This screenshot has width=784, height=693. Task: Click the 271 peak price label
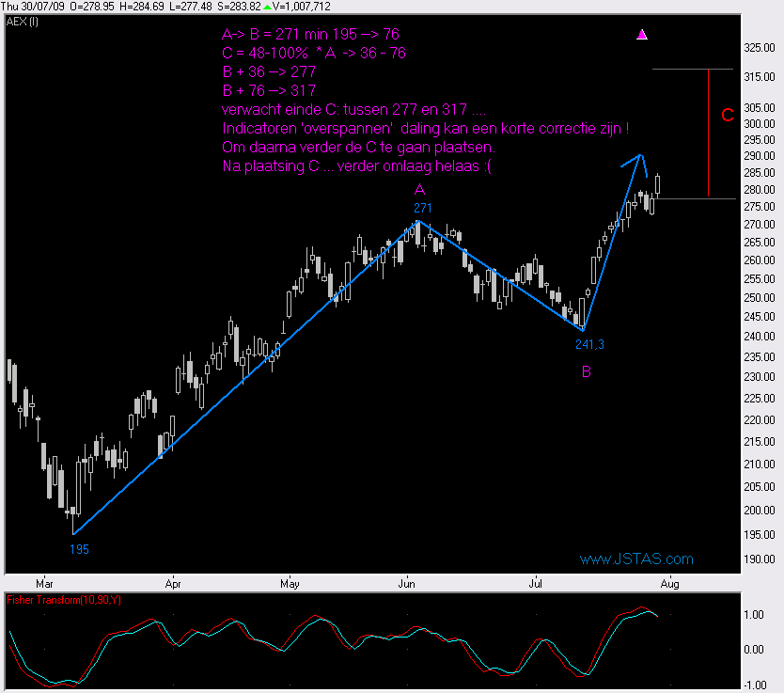[422, 207]
